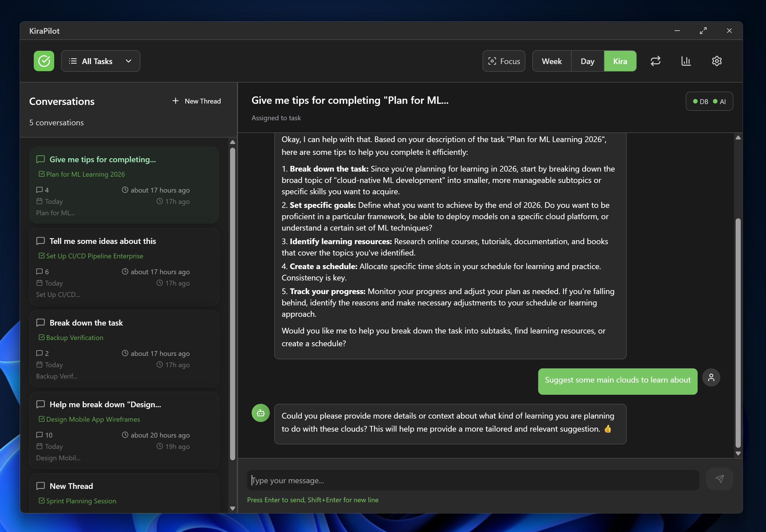Open the settings gear icon
The image size is (766, 532).
pos(717,61)
